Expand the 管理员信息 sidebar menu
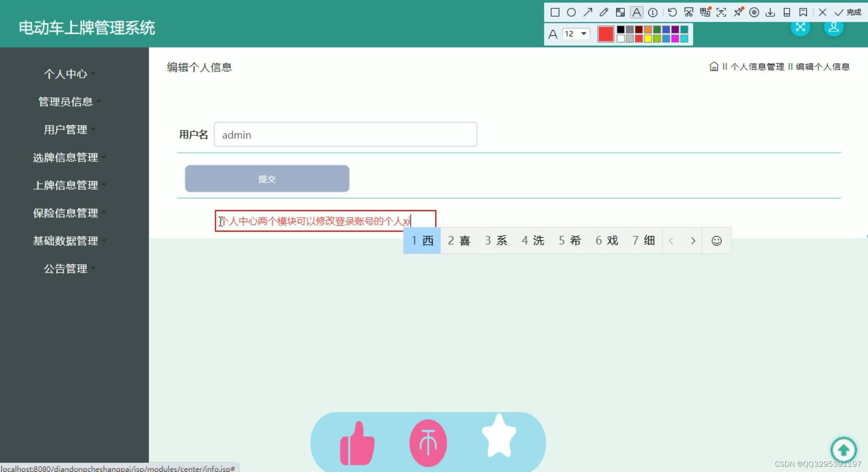 69,102
